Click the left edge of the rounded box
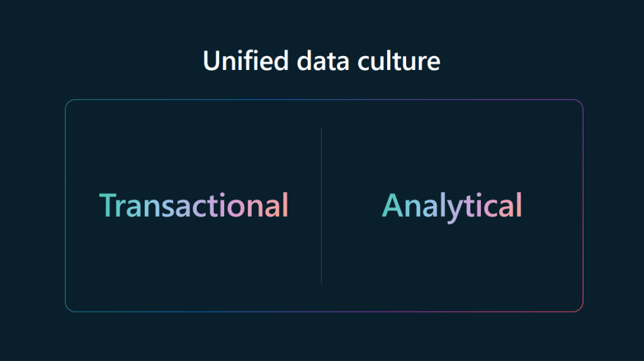This screenshot has height=361, width=644. [x=65, y=205]
